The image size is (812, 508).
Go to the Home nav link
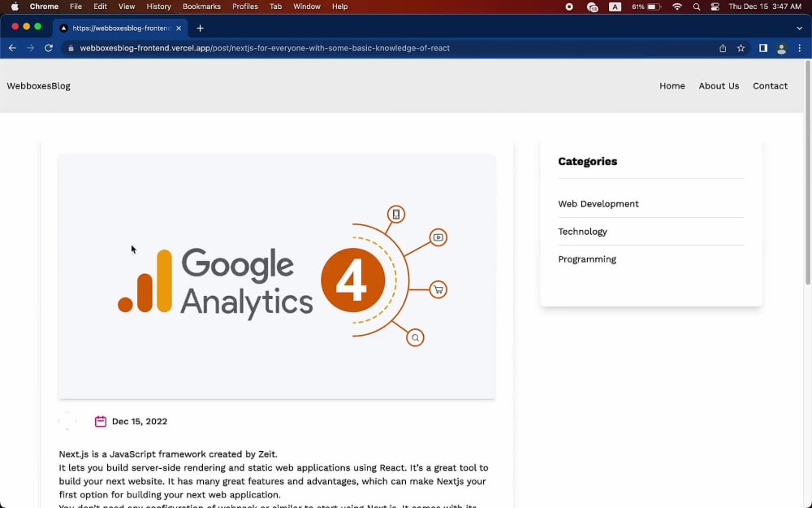click(672, 86)
